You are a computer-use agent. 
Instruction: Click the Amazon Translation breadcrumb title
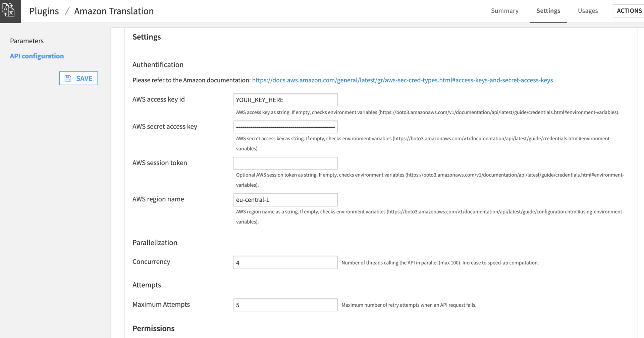coord(114,11)
